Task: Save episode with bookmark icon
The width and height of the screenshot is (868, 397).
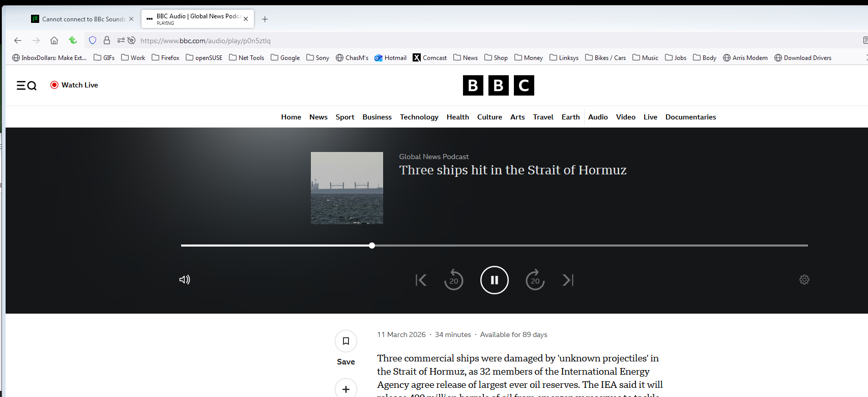Action: click(x=345, y=341)
